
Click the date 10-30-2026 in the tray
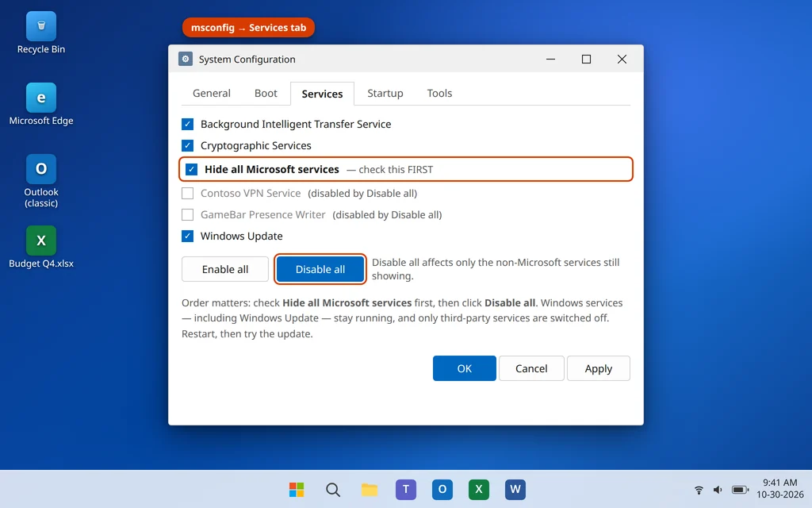780,495
